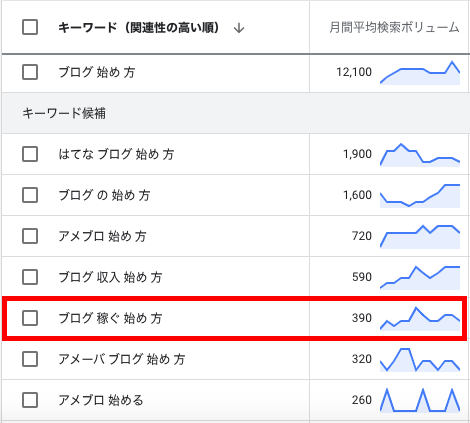Tick the highlighted ブログ 稼ぐ 始め 方 checkbox
Screen dimensions: 470x423
point(30,318)
